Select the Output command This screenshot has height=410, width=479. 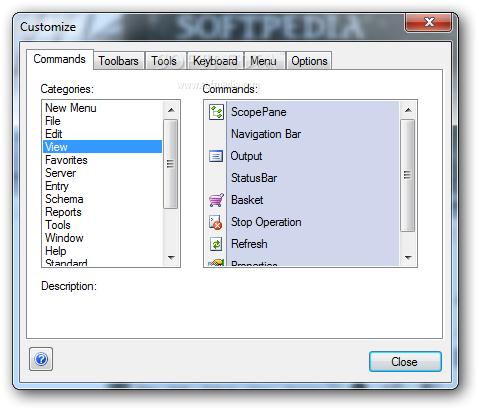302,156
